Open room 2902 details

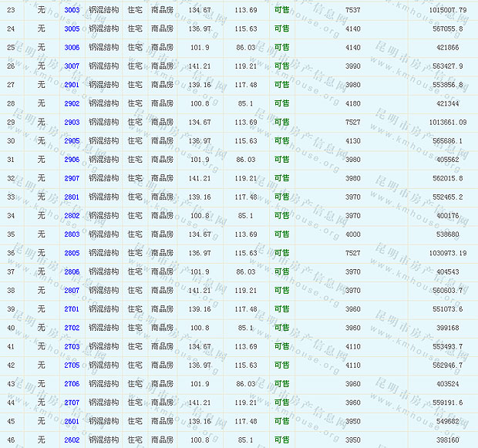(x=72, y=103)
